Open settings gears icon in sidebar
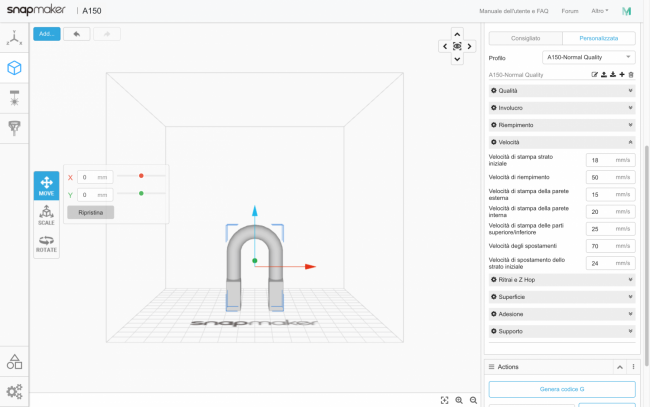 [14, 391]
